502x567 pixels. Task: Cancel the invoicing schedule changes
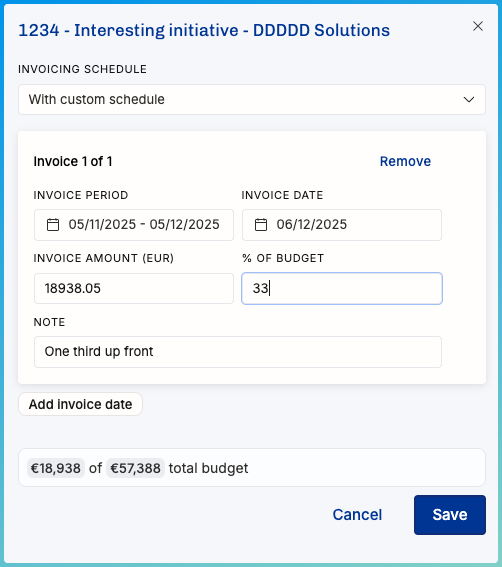[357, 515]
